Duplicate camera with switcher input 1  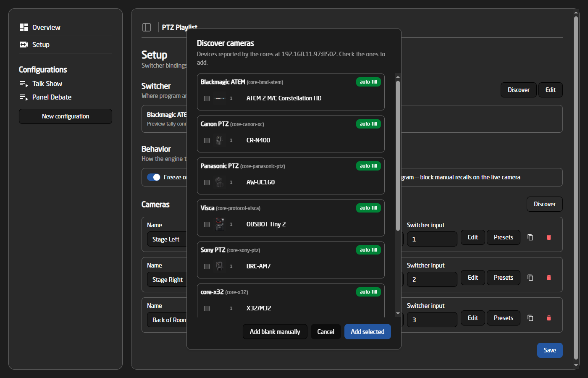530,237
